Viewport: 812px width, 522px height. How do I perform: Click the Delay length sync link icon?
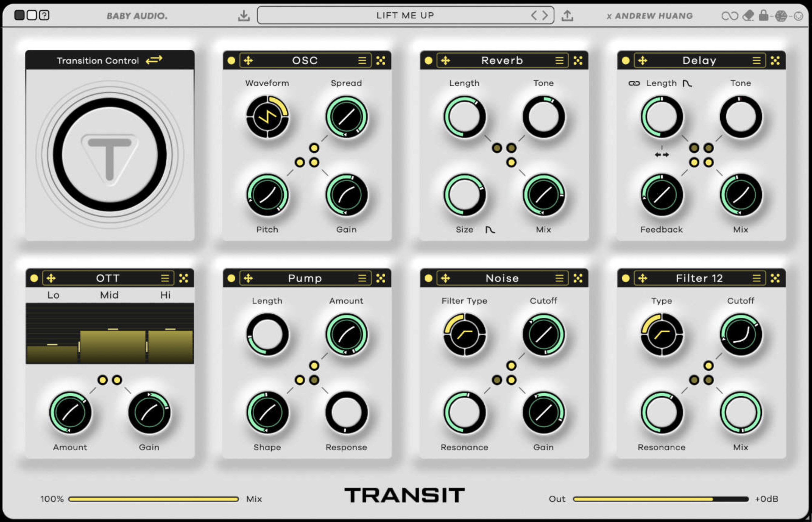(x=634, y=83)
